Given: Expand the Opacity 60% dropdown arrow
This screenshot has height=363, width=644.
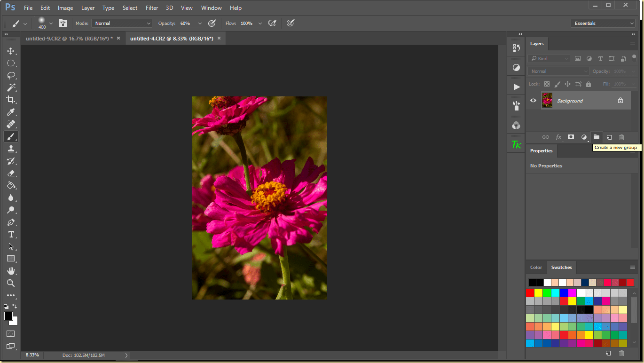Looking at the screenshot, I should tap(200, 24).
